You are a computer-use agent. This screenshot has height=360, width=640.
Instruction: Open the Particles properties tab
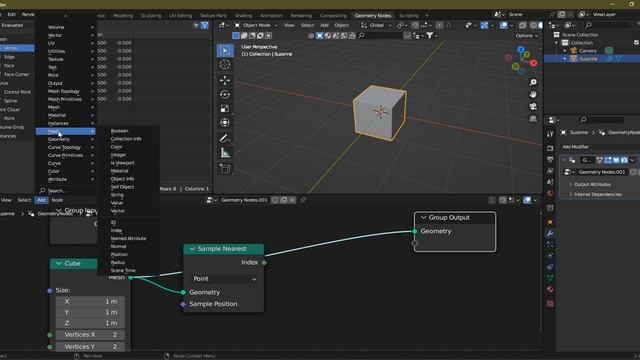[550, 244]
